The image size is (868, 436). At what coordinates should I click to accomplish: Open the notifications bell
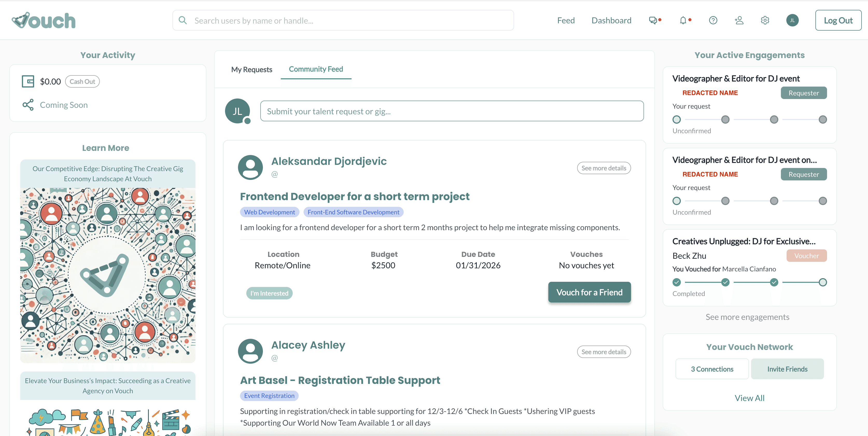[683, 20]
